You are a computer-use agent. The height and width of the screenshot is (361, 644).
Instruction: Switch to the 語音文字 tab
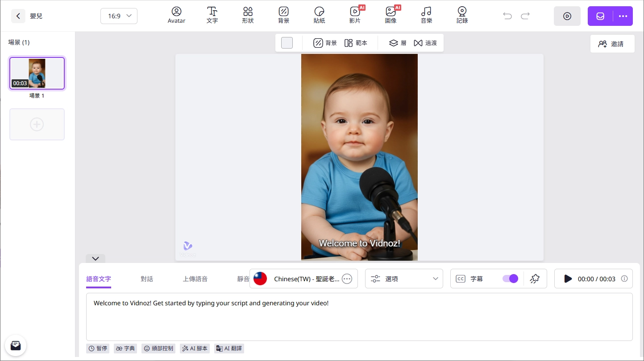[x=99, y=279]
